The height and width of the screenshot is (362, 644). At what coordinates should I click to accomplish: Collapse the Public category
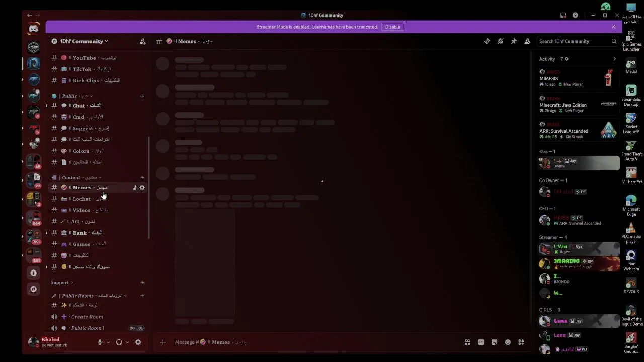point(73,96)
